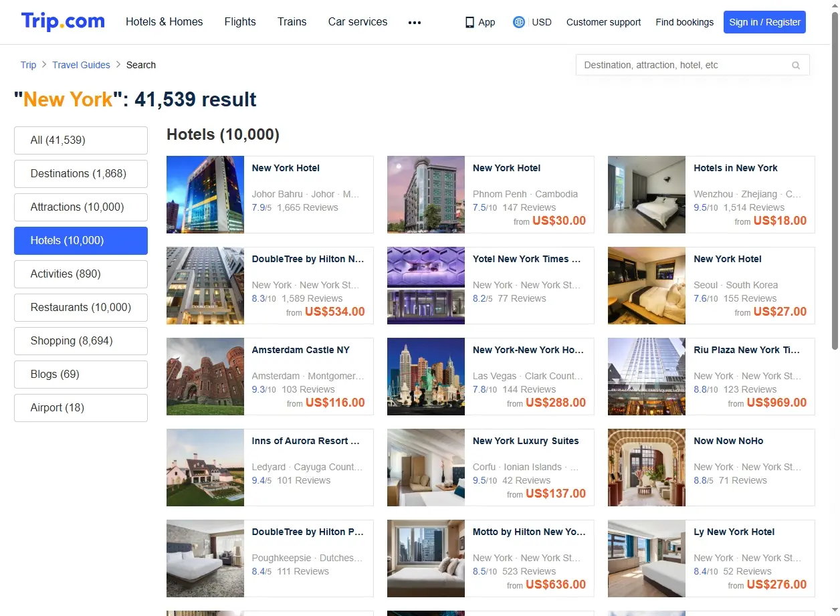Click the search magnifier icon
The height and width of the screenshot is (616, 840).
796,65
